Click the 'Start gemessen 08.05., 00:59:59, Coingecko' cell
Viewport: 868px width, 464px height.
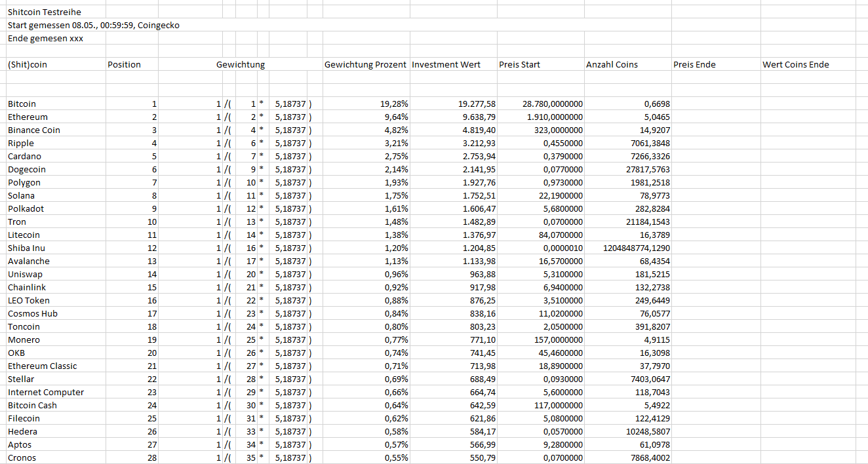coord(94,25)
